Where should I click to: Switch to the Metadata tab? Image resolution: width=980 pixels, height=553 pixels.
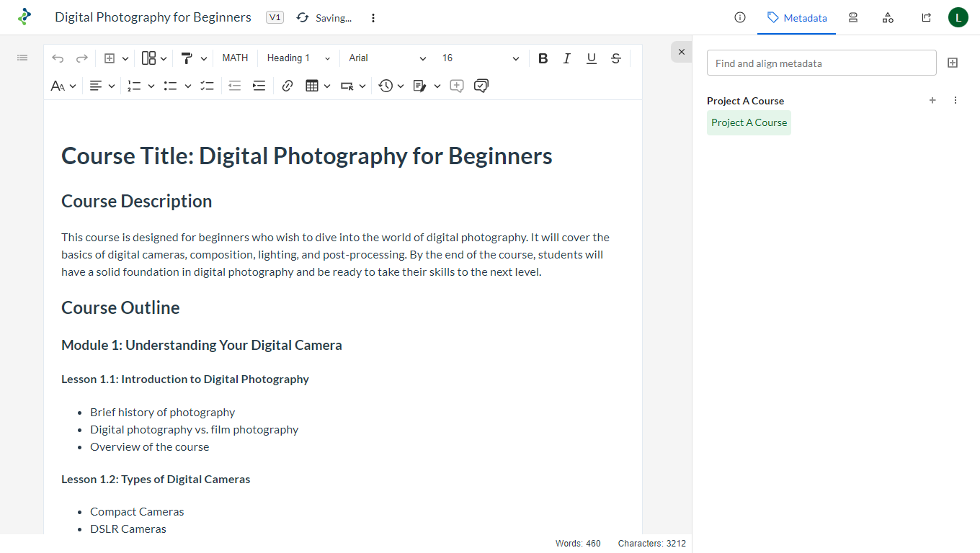[x=797, y=18]
